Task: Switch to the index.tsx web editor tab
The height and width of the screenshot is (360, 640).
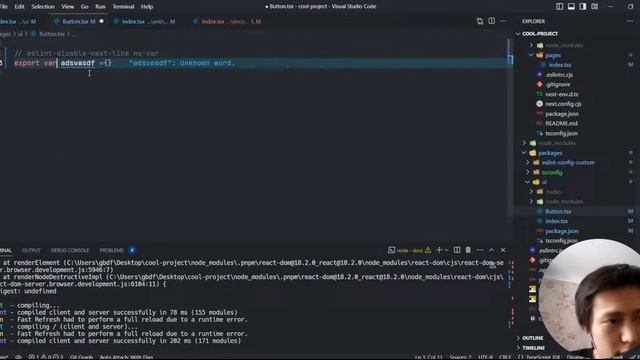Action: click(x=144, y=21)
